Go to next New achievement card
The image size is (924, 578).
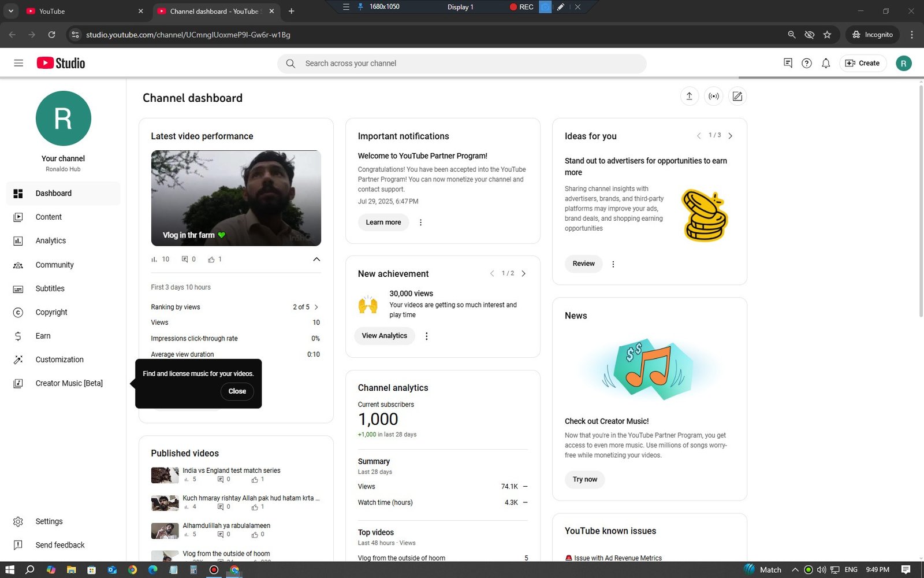pyautogui.click(x=524, y=273)
